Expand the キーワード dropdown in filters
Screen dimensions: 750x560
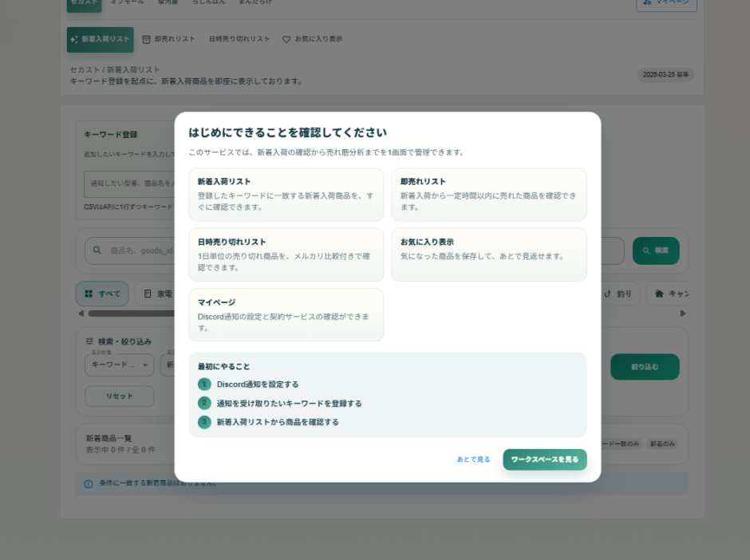tap(120, 365)
